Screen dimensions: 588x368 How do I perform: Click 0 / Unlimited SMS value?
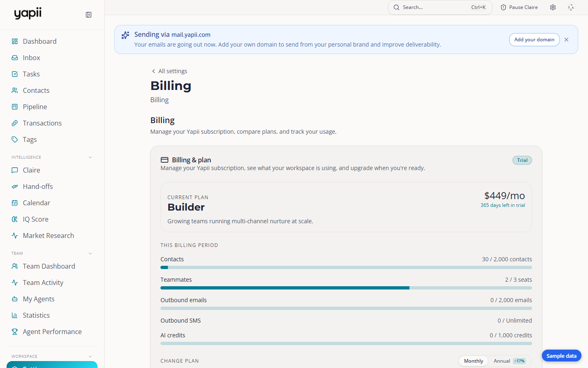[x=515, y=321]
